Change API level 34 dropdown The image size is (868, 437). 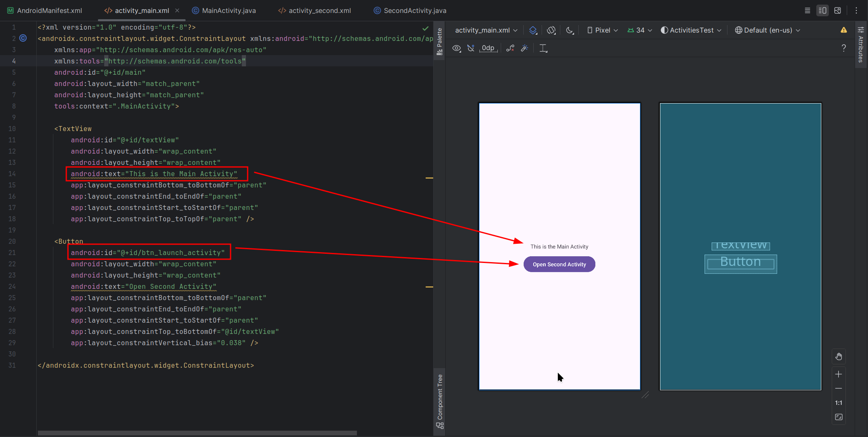pyautogui.click(x=640, y=30)
